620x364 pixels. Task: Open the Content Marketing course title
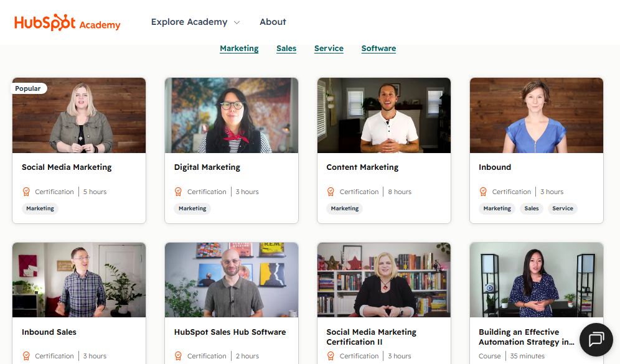click(x=362, y=167)
